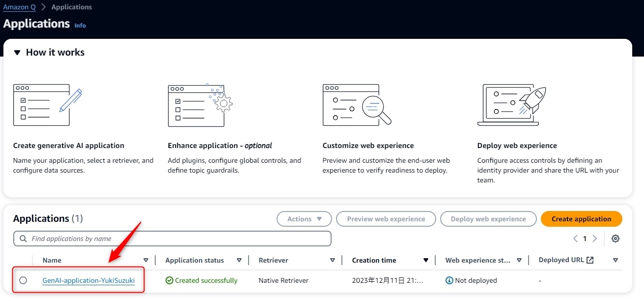Click the 2023年12月11日 creation time cell

(x=388, y=280)
